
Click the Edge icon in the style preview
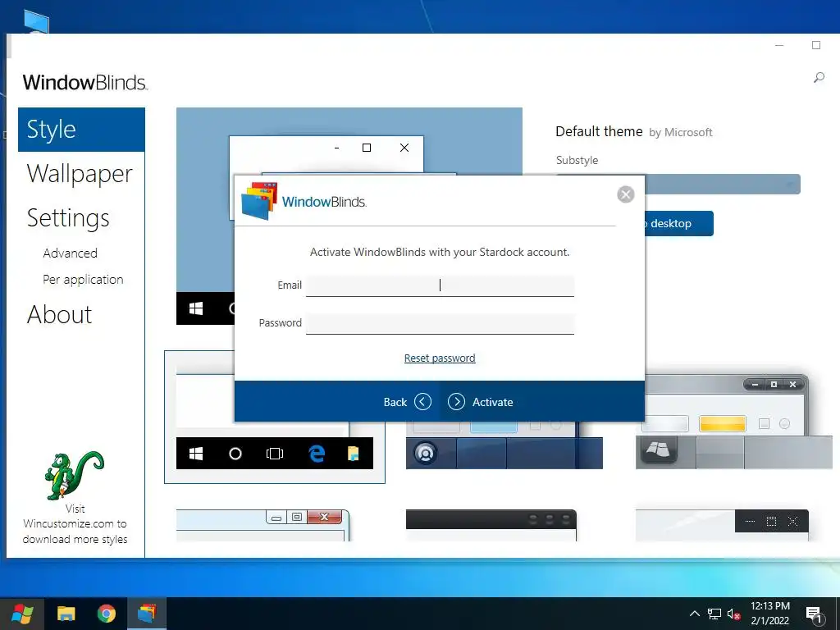pyautogui.click(x=317, y=454)
